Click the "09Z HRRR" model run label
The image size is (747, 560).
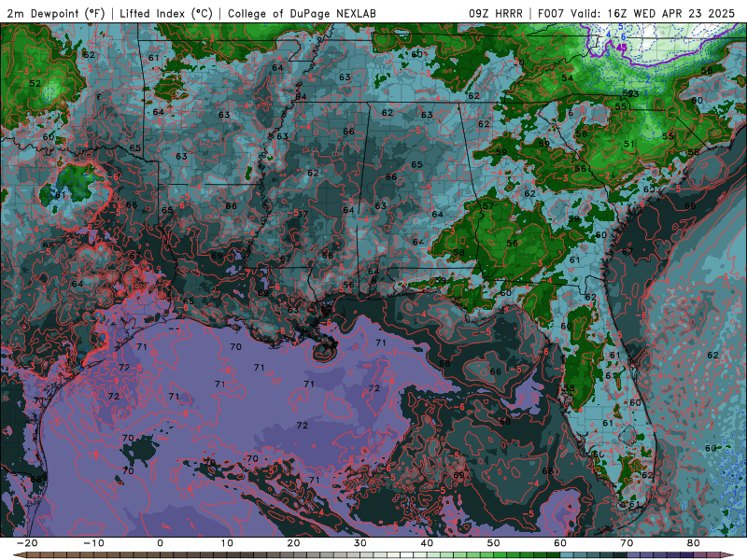[x=496, y=13]
